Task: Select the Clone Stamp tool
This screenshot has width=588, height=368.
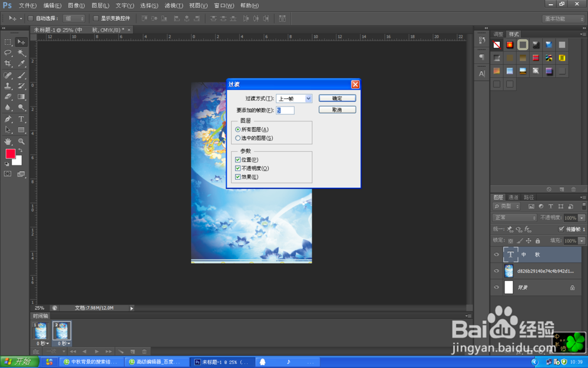Action: pyautogui.click(x=8, y=86)
